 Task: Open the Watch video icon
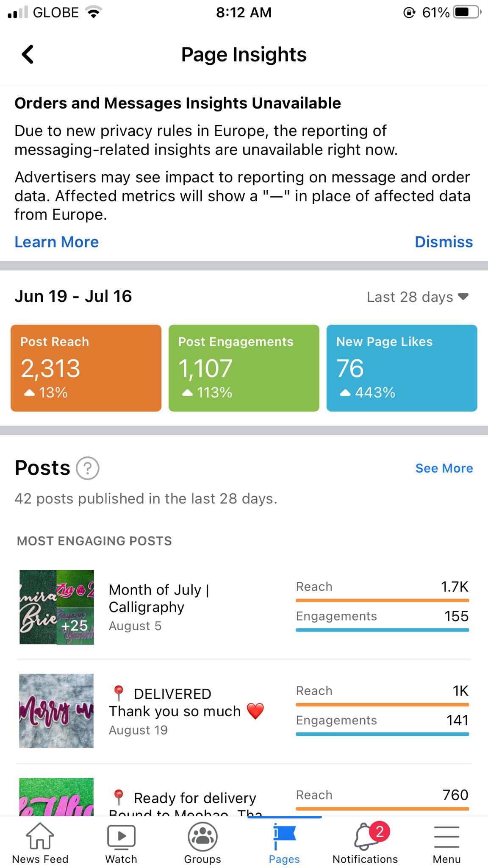point(121,836)
